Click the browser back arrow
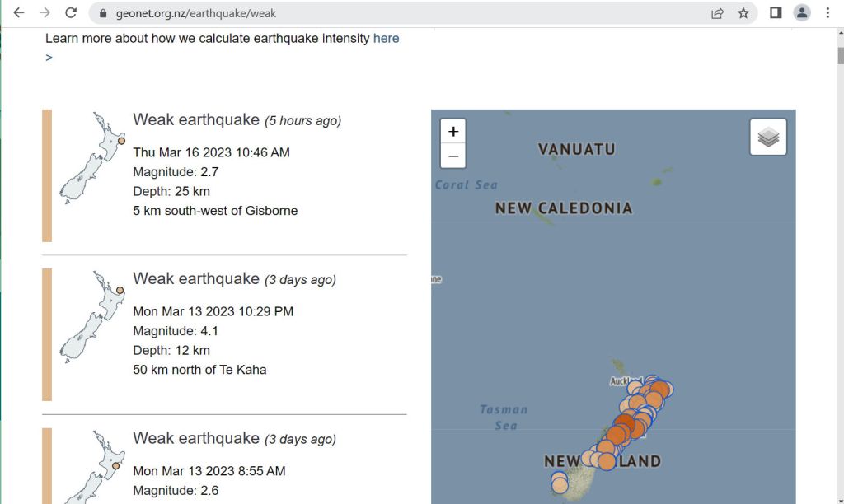 18,13
